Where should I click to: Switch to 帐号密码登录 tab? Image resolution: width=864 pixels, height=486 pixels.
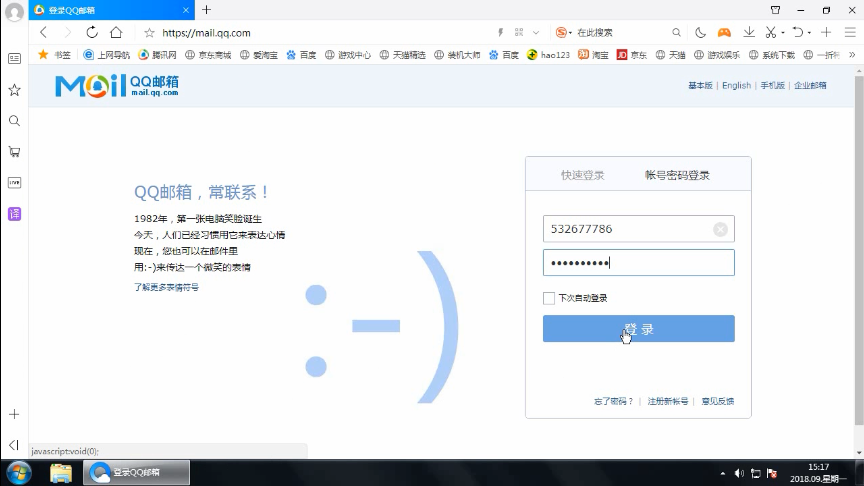coord(677,175)
